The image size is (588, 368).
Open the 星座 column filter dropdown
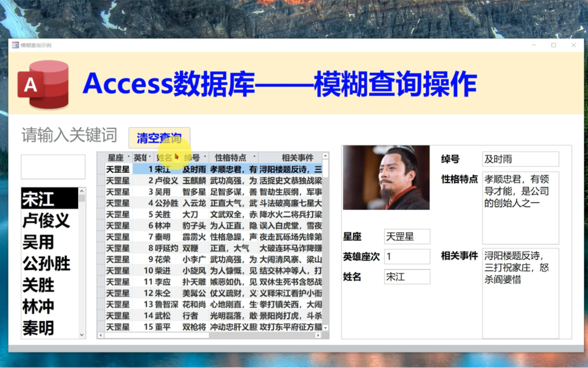click(128, 157)
